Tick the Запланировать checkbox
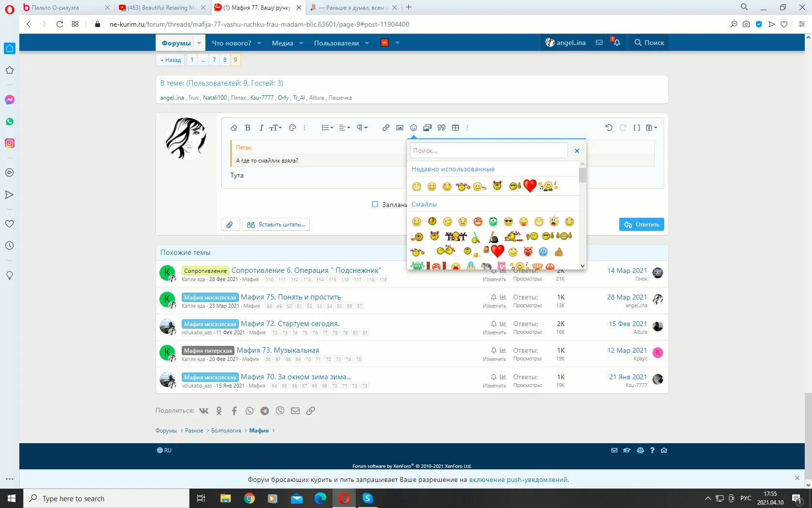This screenshot has height=508, width=812. point(375,204)
